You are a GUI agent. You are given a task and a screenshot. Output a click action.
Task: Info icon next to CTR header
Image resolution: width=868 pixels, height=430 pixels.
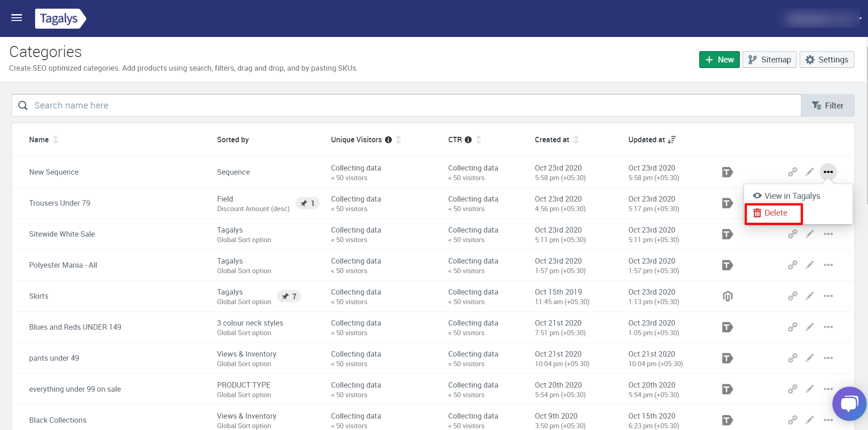click(468, 140)
